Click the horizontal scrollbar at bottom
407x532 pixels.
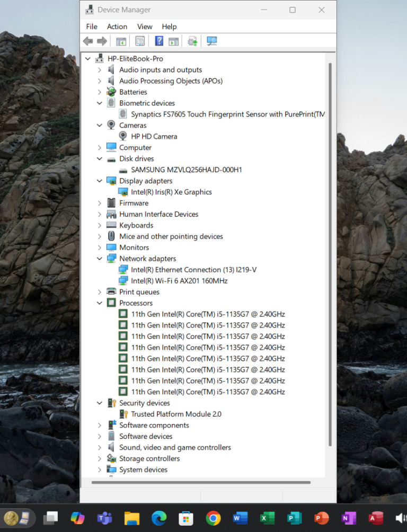[201, 482]
